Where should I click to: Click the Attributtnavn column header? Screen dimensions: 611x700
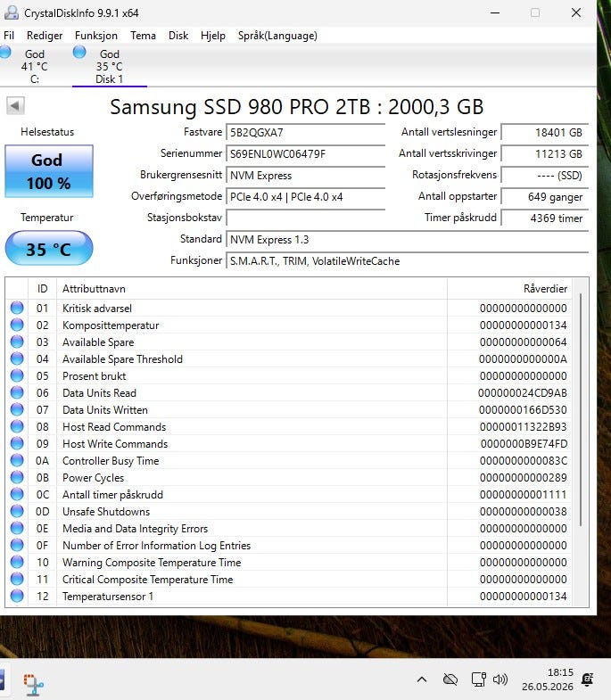[x=252, y=289]
